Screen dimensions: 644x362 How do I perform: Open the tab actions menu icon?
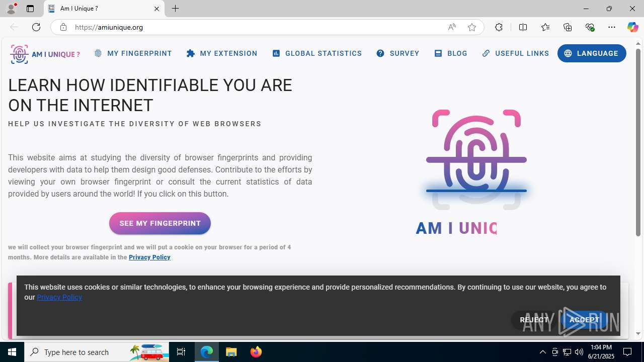[30, 9]
